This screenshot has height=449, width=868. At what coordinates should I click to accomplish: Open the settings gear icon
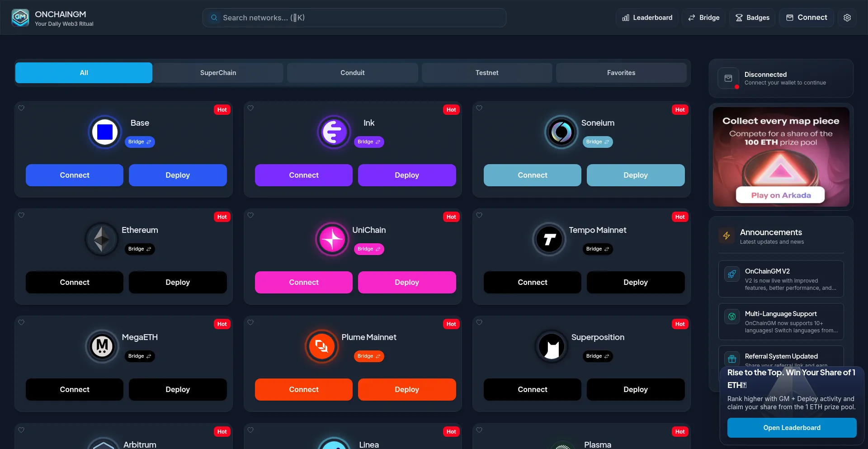point(847,18)
